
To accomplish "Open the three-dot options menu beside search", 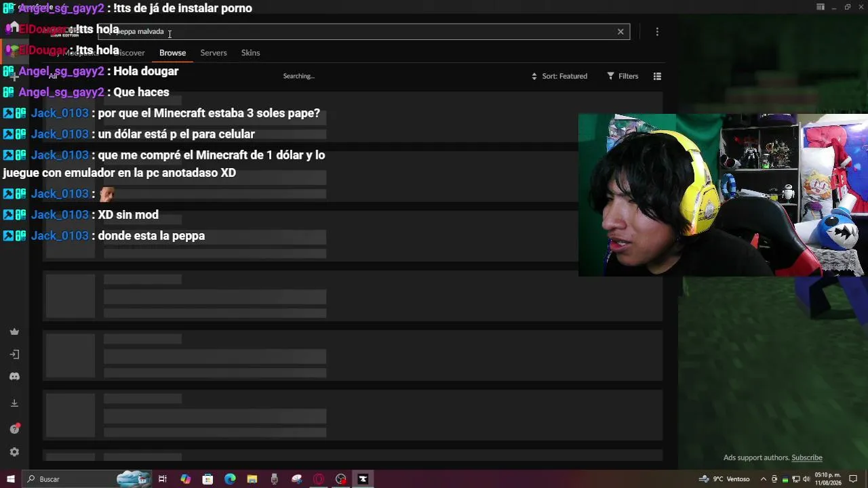I will click(657, 32).
